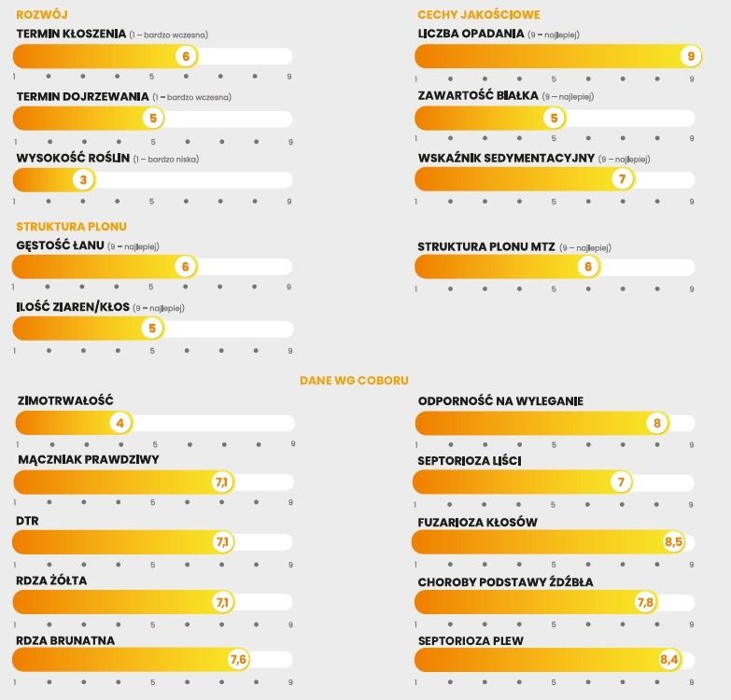The height and width of the screenshot is (700, 731).
Task: Select the Odporność na wyleganie value 8 marker
Action: pyautogui.click(x=657, y=423)
